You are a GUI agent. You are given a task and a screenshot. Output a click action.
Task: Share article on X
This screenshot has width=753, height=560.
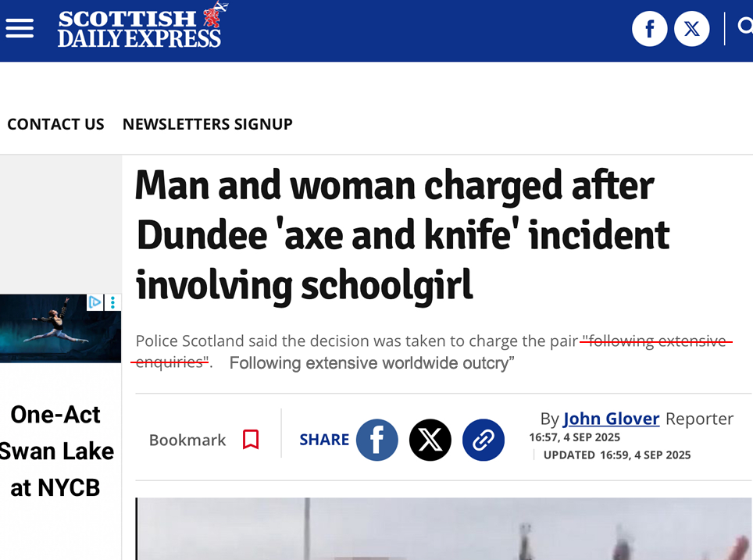tap(430, 440)
